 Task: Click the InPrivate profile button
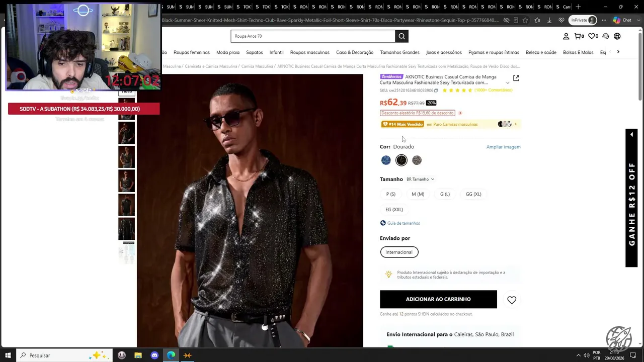[x=583, y=20]
